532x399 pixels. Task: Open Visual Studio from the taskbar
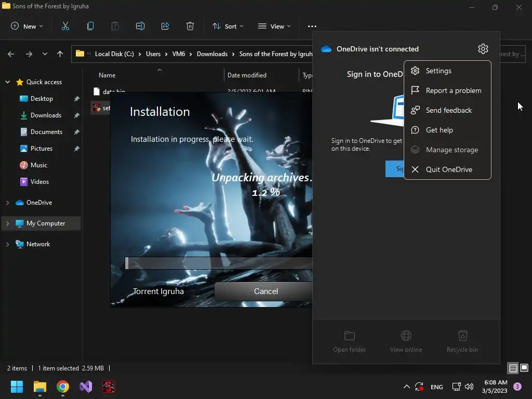tap(86, 387)
